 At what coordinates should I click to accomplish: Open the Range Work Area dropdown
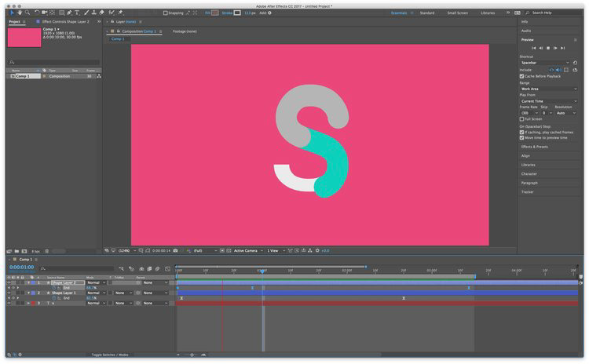tap(549, 89)
